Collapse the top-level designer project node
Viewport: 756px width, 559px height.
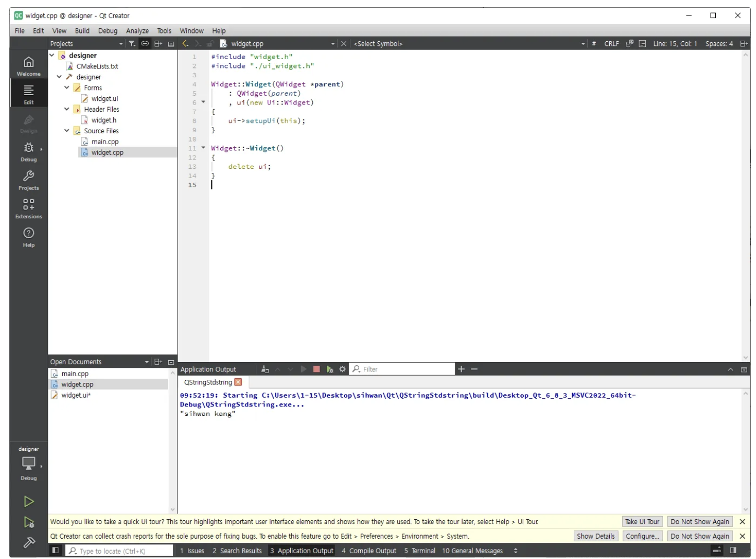[52, 55]
